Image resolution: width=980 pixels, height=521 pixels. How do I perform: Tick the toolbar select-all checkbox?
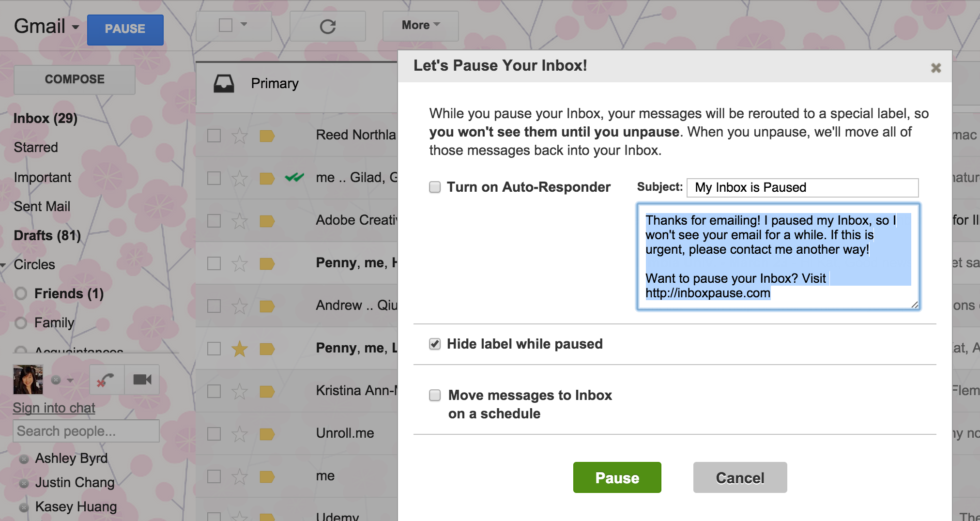pyautogui.click(x=226, y=25)
